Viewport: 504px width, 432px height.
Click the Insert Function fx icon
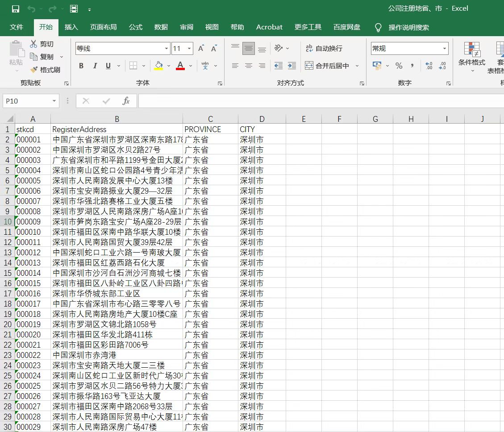126,101
